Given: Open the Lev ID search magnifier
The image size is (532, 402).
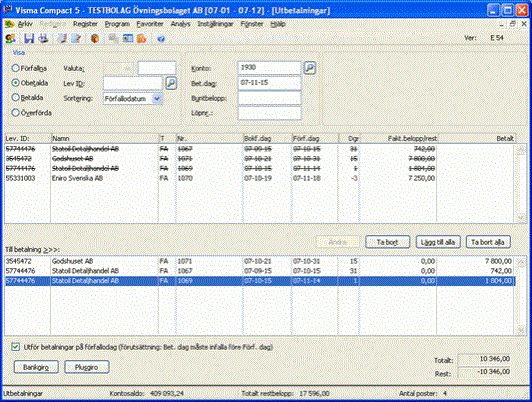Looking at the screenshot, I should click(171, 83).
